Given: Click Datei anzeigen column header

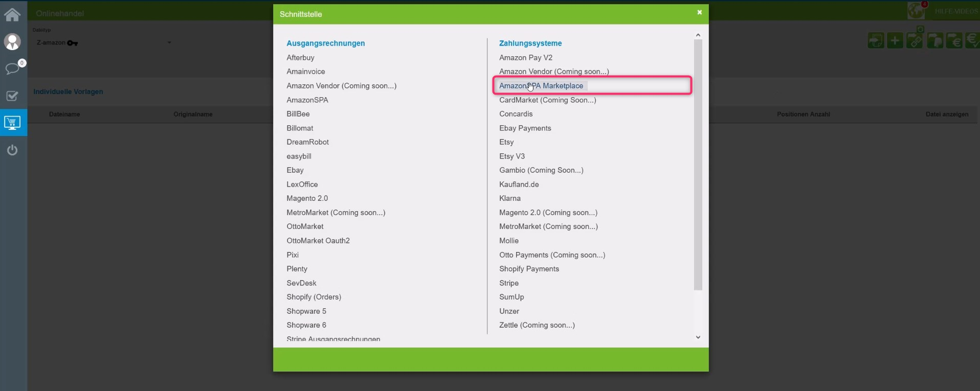Looking at the screenshot, I should pyautogui.click(x=947, y=114).
